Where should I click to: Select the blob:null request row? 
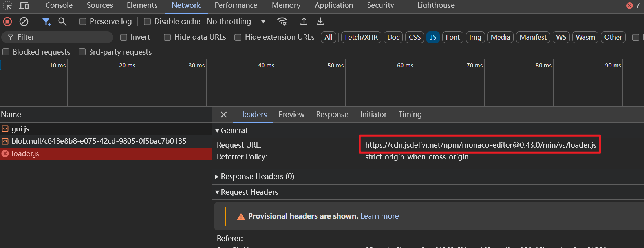click(x=106, y=141)
